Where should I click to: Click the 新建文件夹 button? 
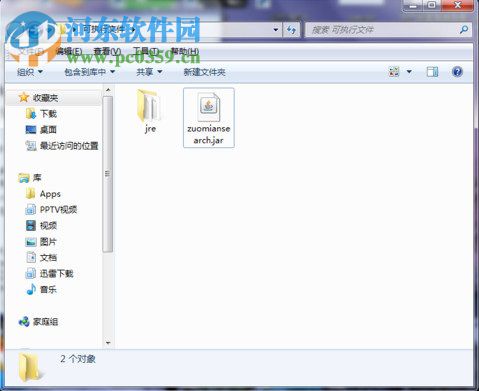coord(204,72)
